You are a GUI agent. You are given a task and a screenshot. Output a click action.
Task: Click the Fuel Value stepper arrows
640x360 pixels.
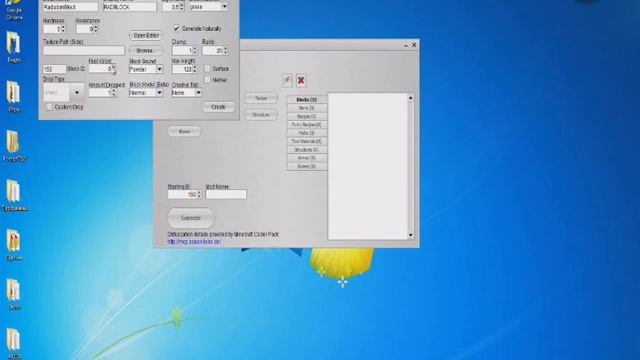113,69
